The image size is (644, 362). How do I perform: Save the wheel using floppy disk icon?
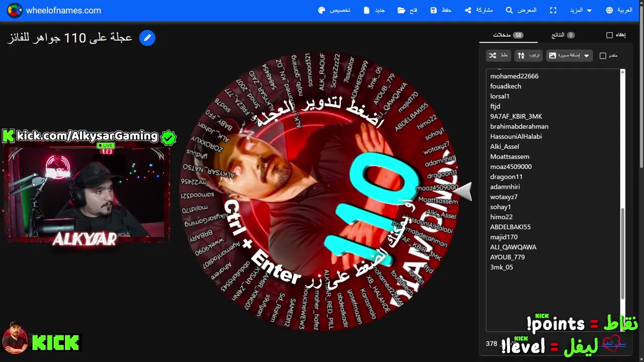[441, 10]
